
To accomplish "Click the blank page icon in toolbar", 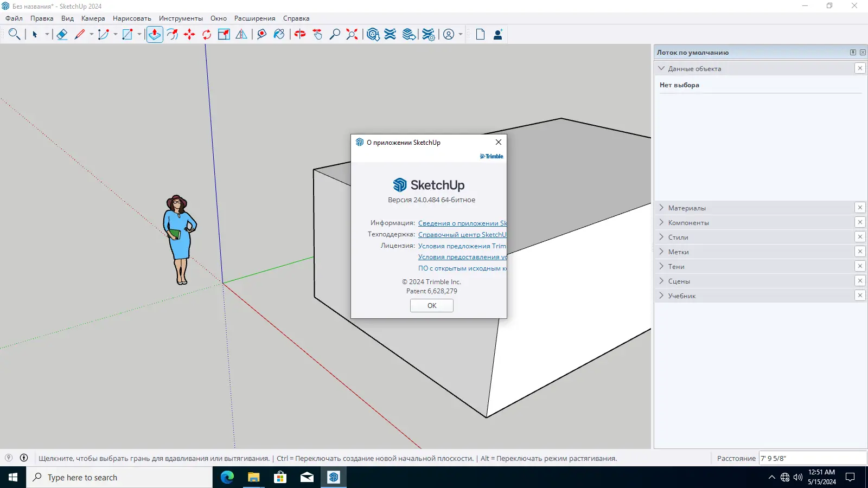I will click(480, 34).
